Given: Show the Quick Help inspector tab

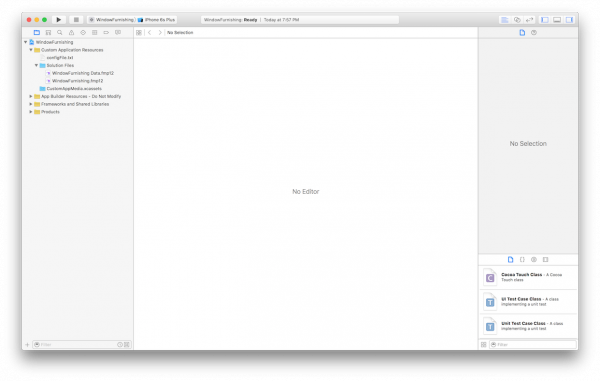Looking at the screenshot, I should pyautogui.click(x=534, y=33).
